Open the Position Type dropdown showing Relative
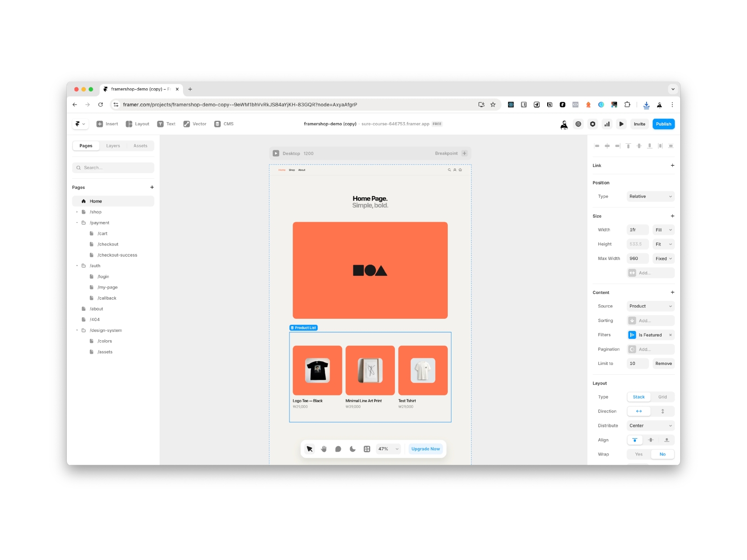 pyautogui.click(x=650, y=196)
